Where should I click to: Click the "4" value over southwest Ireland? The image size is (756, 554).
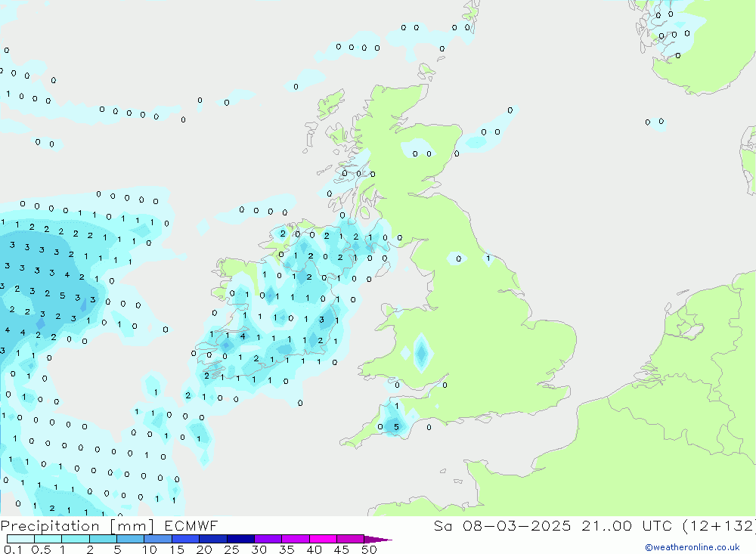[243, 336]
